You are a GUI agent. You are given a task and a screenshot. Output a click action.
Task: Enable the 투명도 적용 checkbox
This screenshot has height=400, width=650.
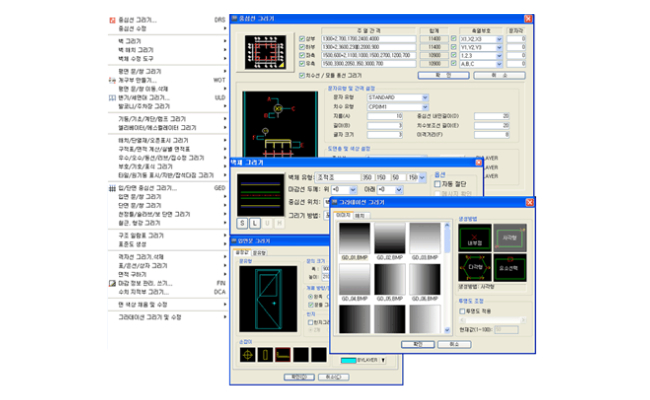(462, 310)
